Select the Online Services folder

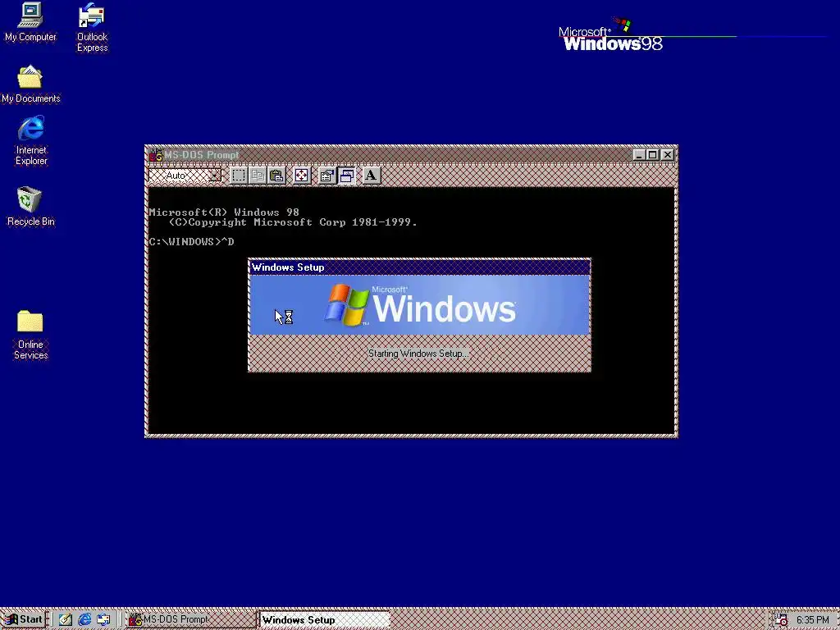pos(30,335)
